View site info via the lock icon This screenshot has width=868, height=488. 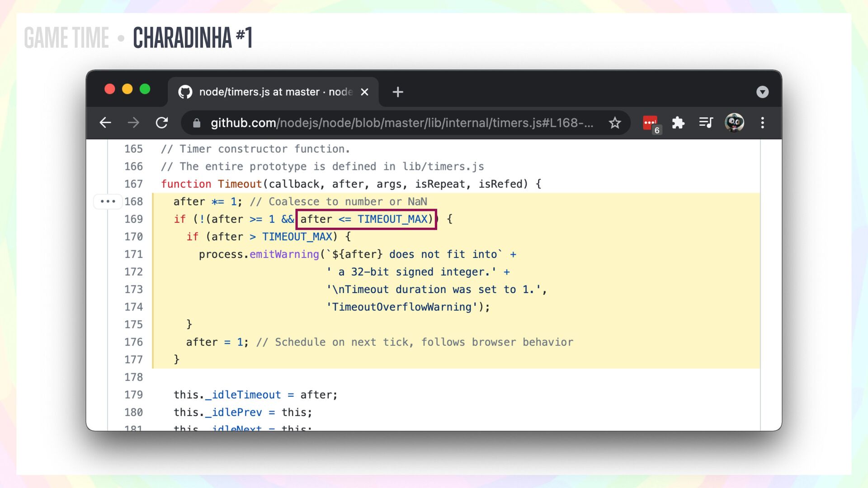click(197, 123)
